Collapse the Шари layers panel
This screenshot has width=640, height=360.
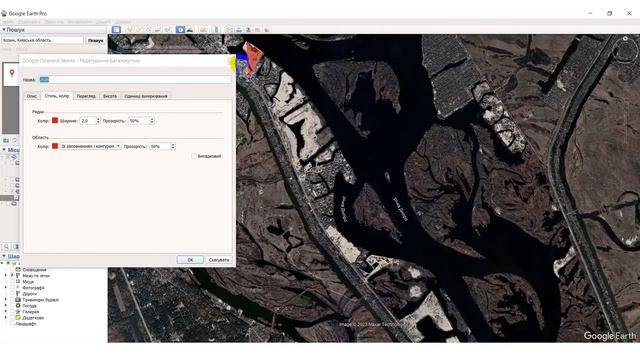tap(4, 256)
